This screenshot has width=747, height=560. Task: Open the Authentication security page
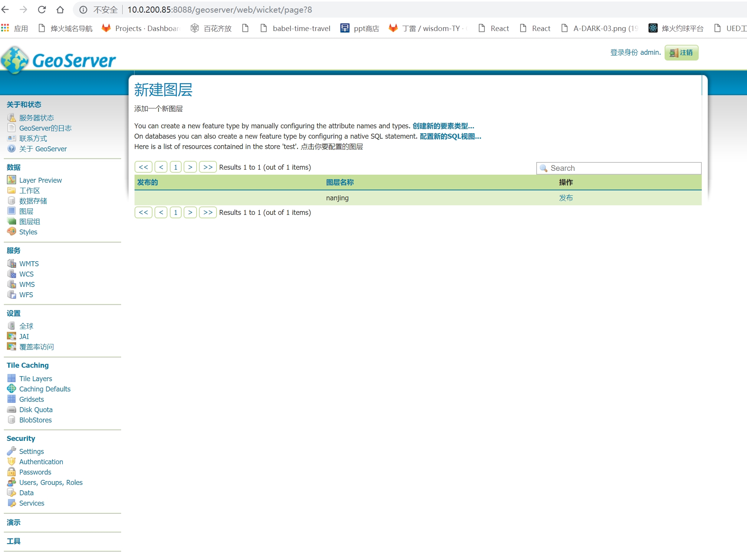(41, 462)
